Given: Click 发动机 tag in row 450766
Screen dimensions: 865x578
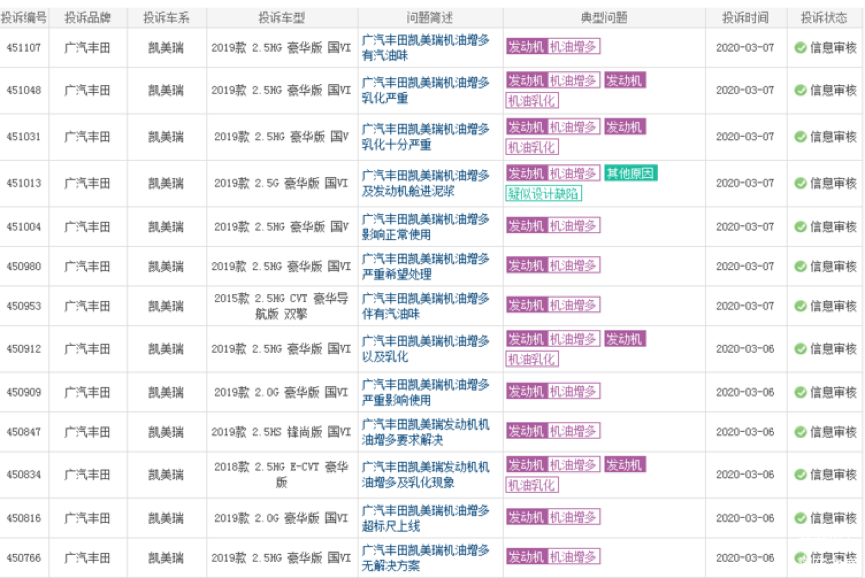Looking at the screenshot, I should pyautogui.click(x=526, y=556).
